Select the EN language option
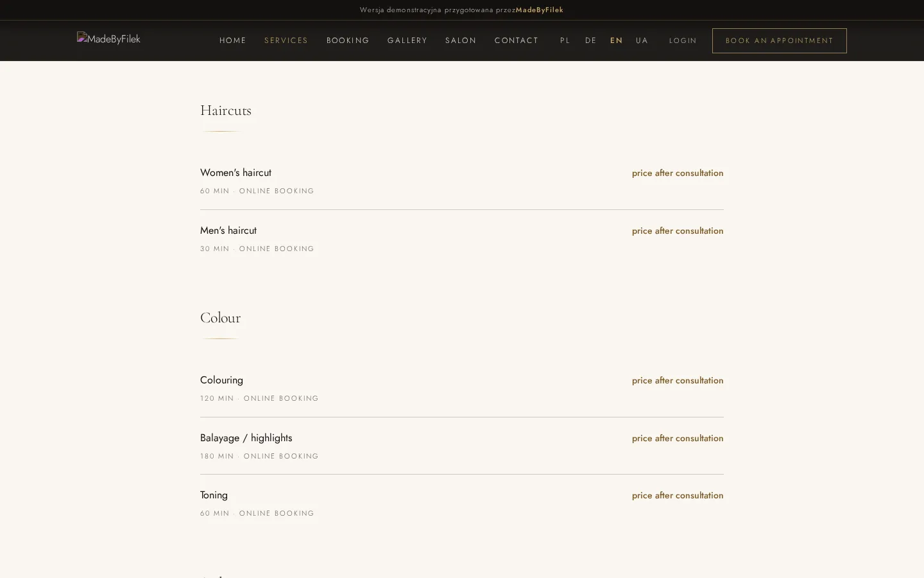The height and width of the screenshot is (578, 924). pyautogui.click(x=617, y=40)
